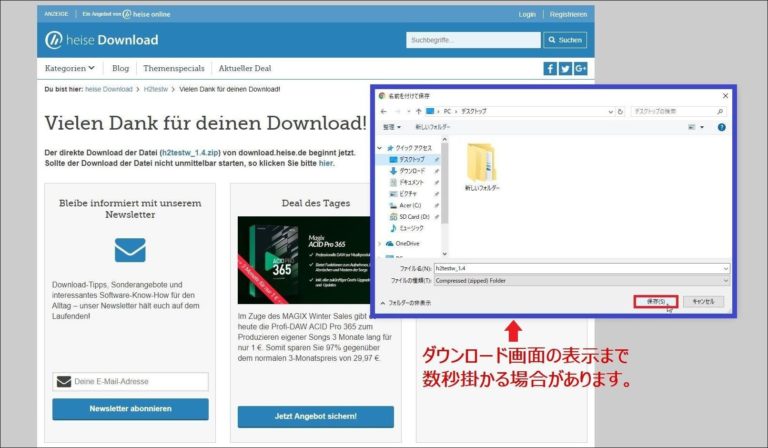The width and height of the screenshot is (768, 448).
Task: Open the Kategorien dropdown menu
Action: coord(70,68)
